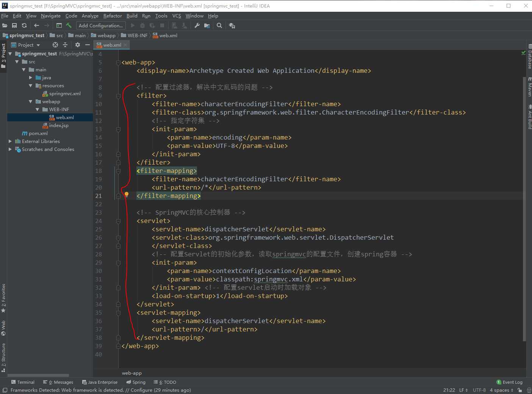Open the Terminal tool window
This screenshot has width=532, height=394.
[x=23, y=382]
